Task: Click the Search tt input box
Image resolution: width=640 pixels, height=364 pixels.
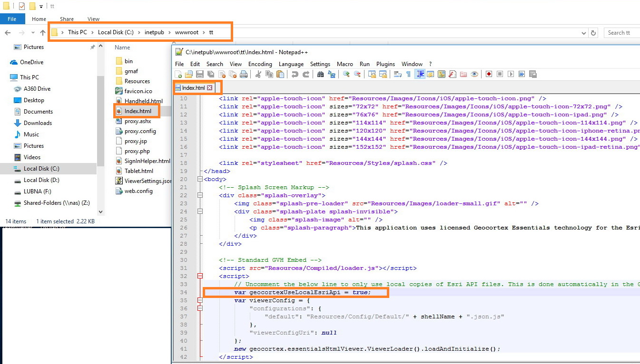Action: (x=622, y=33)
